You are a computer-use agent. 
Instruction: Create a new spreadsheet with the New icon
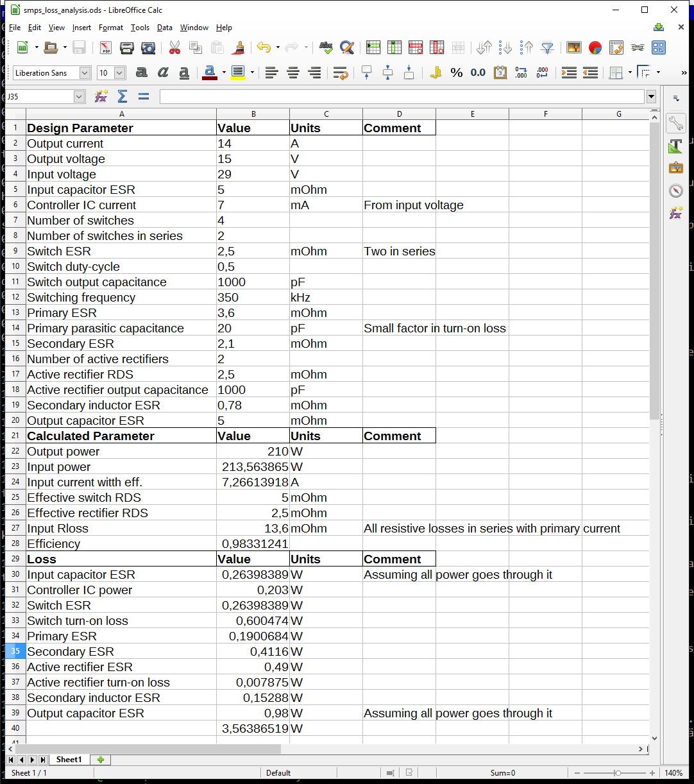point(22,47)
